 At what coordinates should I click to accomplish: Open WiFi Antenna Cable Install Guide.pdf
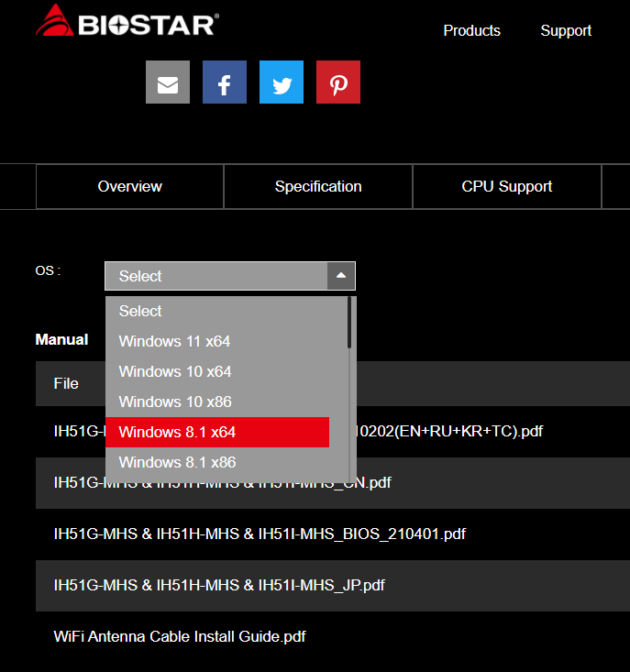[180, 636]
